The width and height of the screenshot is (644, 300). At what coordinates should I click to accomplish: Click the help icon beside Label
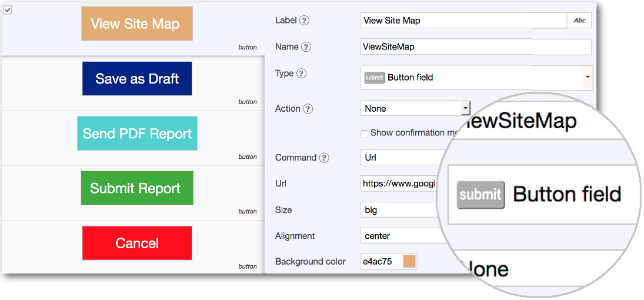(x=304, y=21)
